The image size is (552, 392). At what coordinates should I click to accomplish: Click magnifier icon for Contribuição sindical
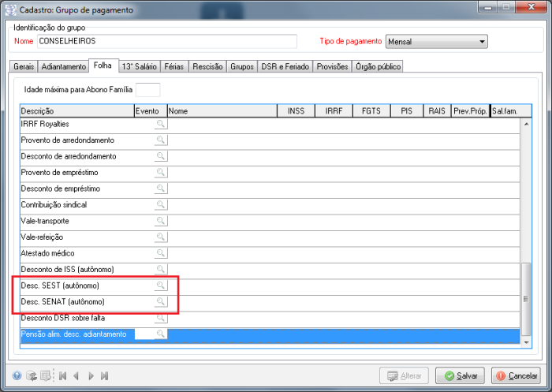[160, 204]
